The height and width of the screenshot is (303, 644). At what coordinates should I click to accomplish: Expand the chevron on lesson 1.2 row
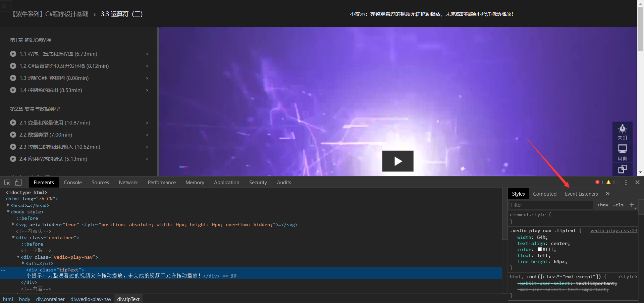pos(147,66)
